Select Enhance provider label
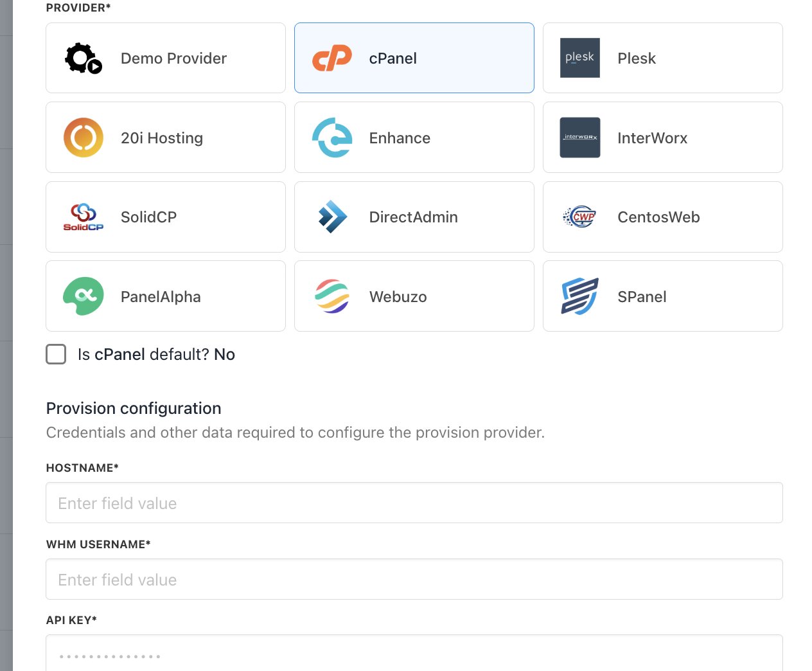 point(400,138)
